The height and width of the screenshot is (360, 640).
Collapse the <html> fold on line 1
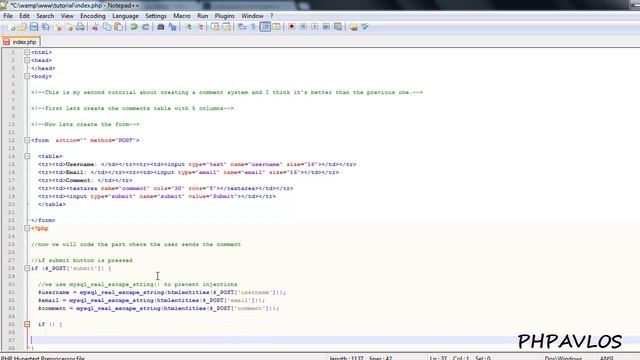click(27, 52)
